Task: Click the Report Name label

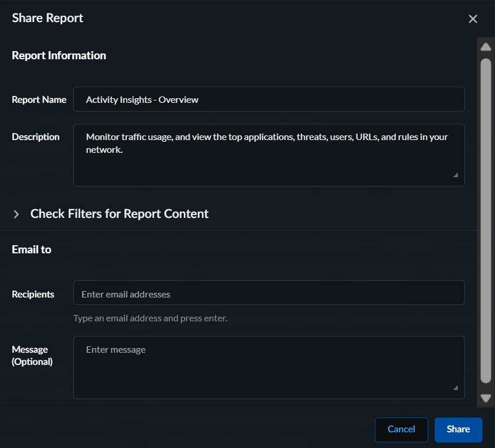Action: [39, 99]
